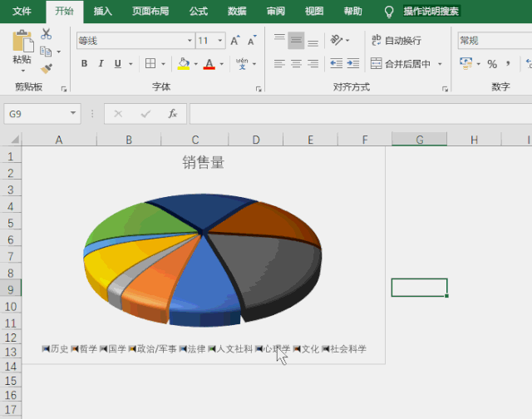
Task: Align text to middle of cell
Action: point(296,41)
